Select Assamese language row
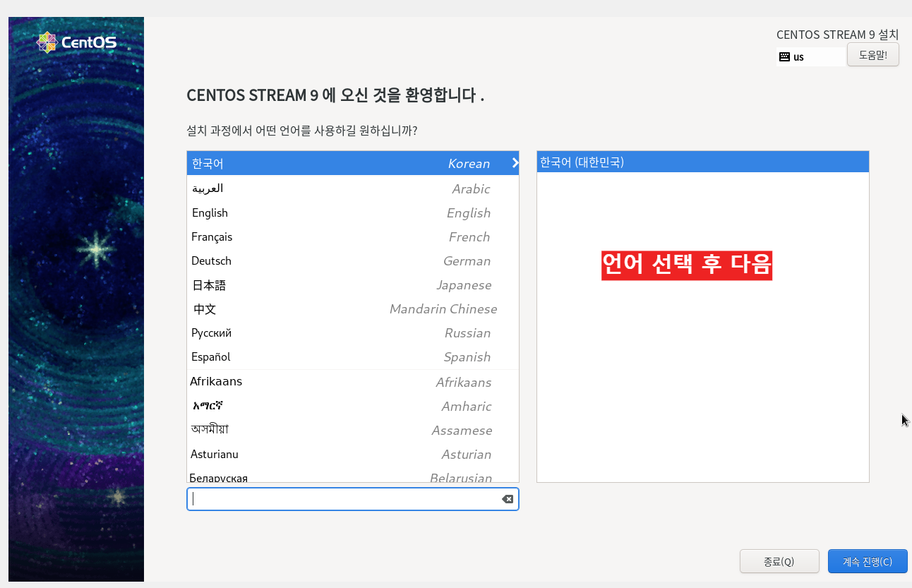The width and height of the screenshot is (912, 588). [x=353, y=430]
